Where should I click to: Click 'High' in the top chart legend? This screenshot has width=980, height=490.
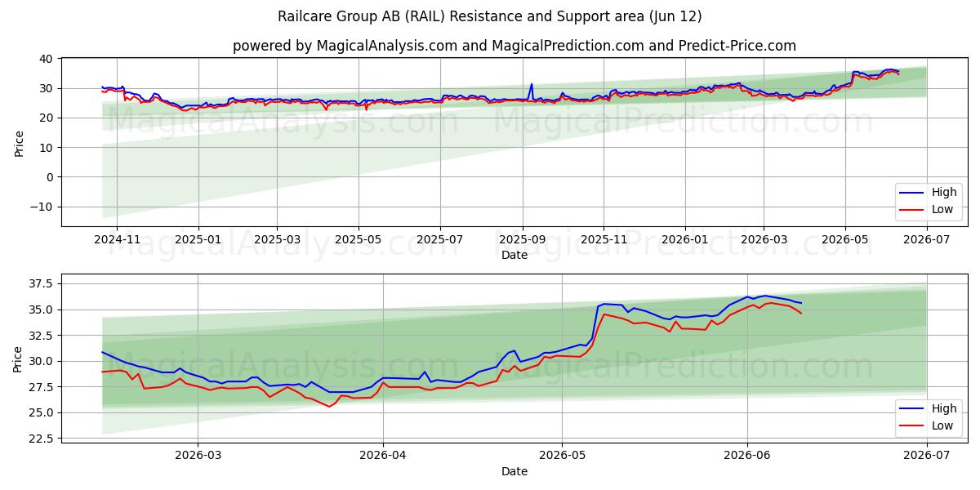click(x=944, y=194)
